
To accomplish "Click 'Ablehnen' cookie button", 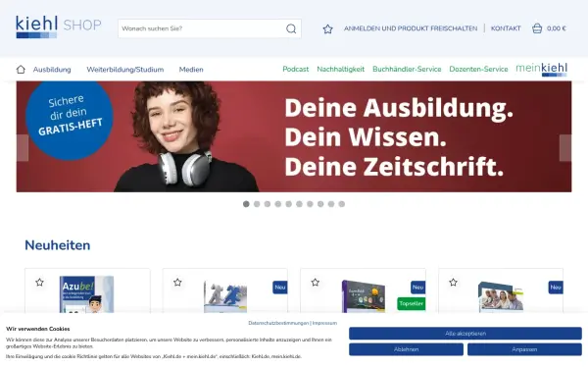I will click(x=406, y=349).
